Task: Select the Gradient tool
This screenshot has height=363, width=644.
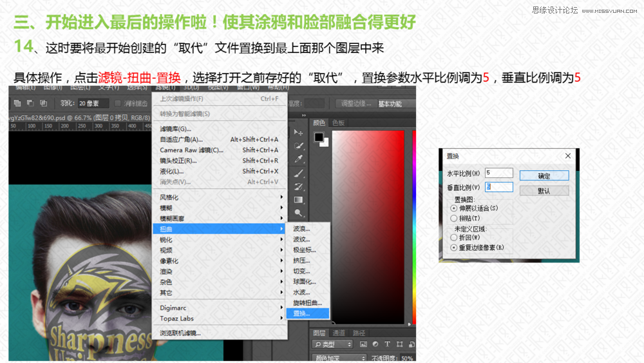Action: [x=299, y=200]
